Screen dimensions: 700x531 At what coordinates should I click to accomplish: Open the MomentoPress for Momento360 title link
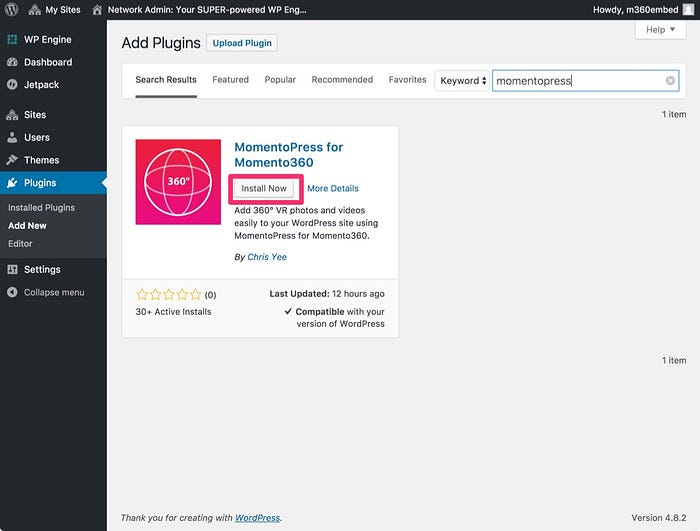pyautogui.click(x=289, y=155)
